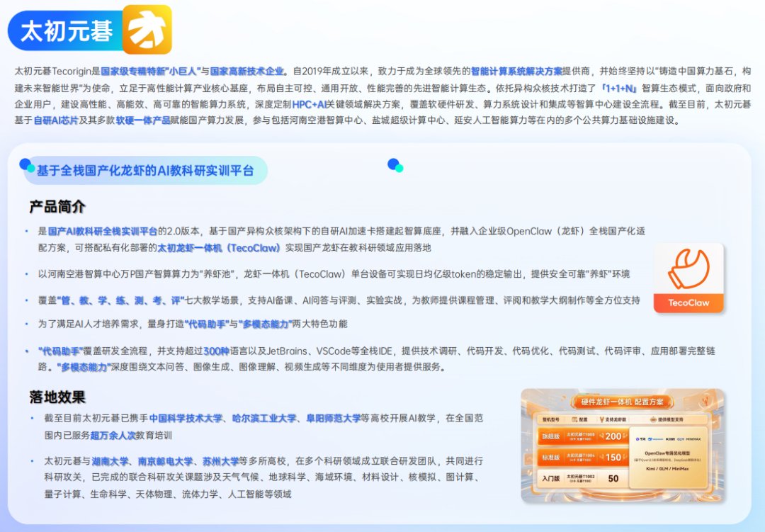The width and height of the screenshot is (765, 532).
Task: Click the highlighted 超万余人次 text
Action: 113,436
